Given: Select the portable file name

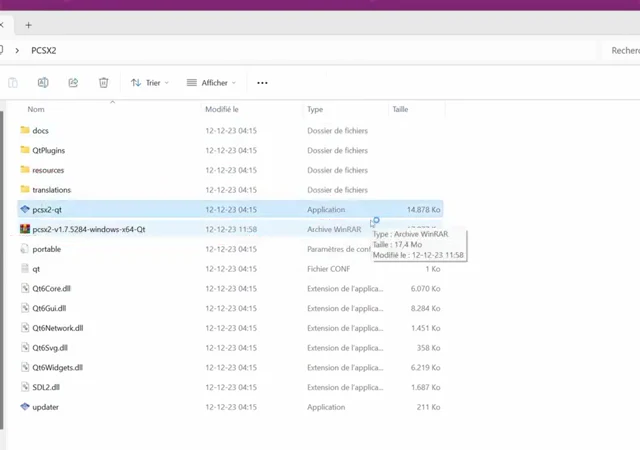Looking at the screenshot, I should (47, 249).
